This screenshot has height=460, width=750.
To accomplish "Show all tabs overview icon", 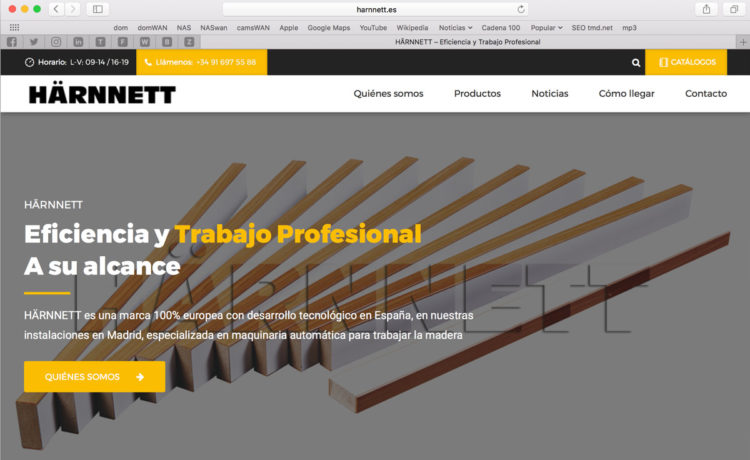I will pos(734,9).
